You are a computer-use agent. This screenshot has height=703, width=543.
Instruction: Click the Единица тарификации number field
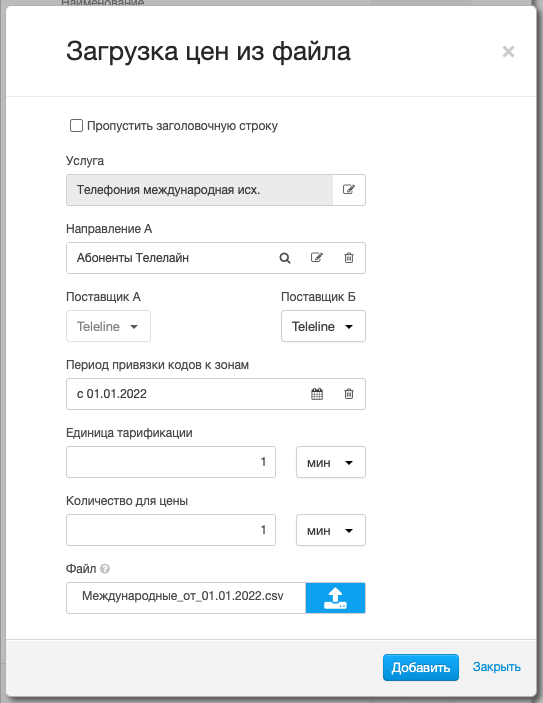[171, 462]
